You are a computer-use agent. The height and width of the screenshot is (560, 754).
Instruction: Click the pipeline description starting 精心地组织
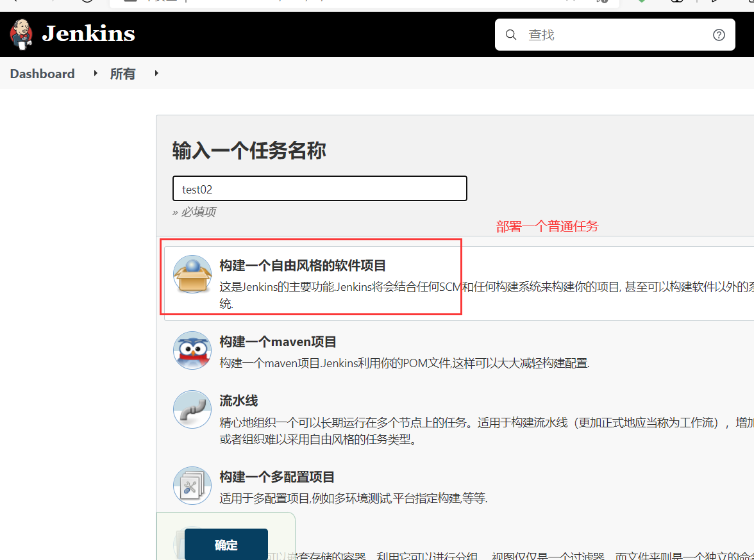point(487,431)
